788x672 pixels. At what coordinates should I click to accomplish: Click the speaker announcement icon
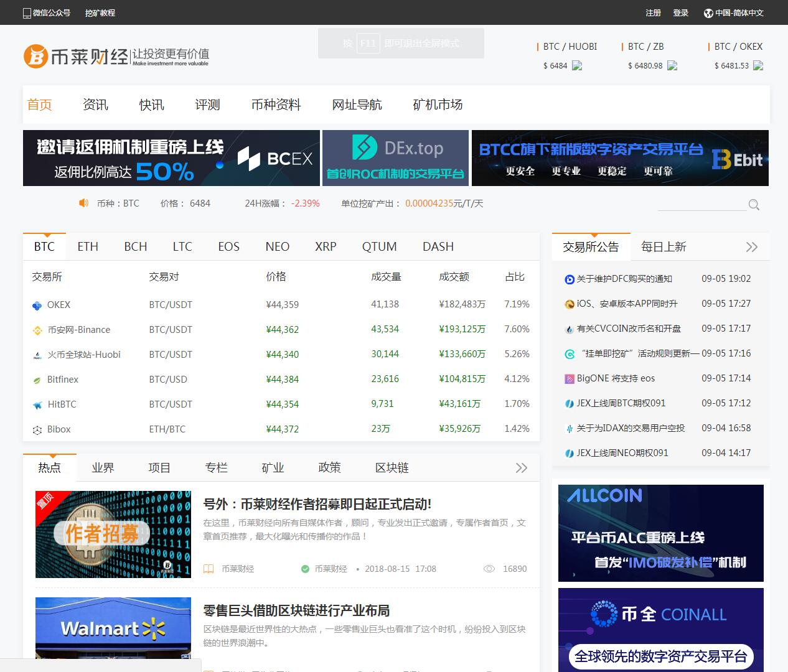tap(83, 203)
